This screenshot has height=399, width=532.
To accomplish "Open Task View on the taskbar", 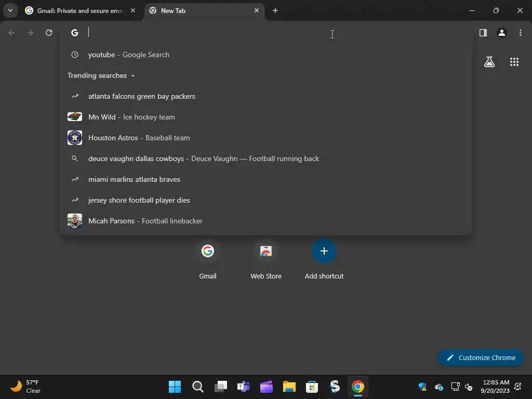I will click(x=220, y=387).
